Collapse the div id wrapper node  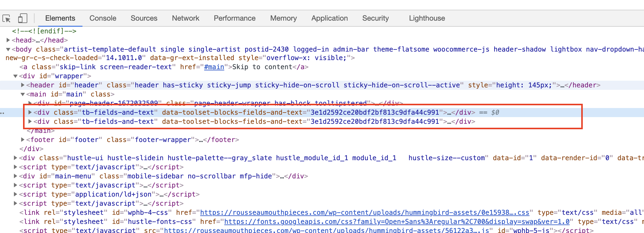15,76
